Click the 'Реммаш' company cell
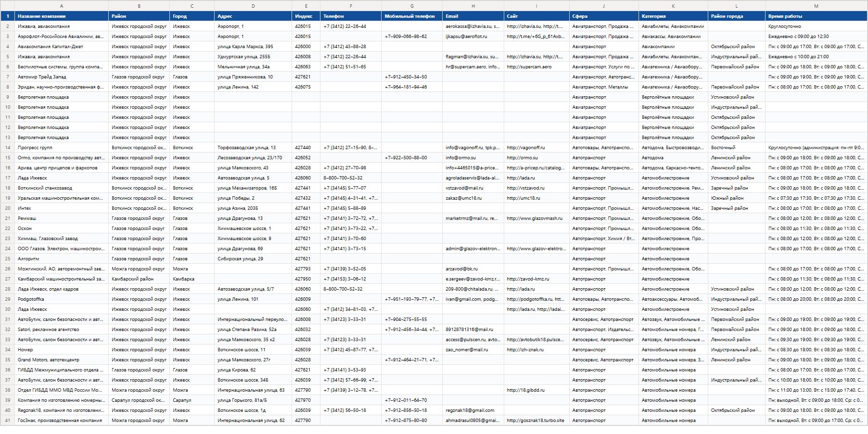 (x=62, y=218)
